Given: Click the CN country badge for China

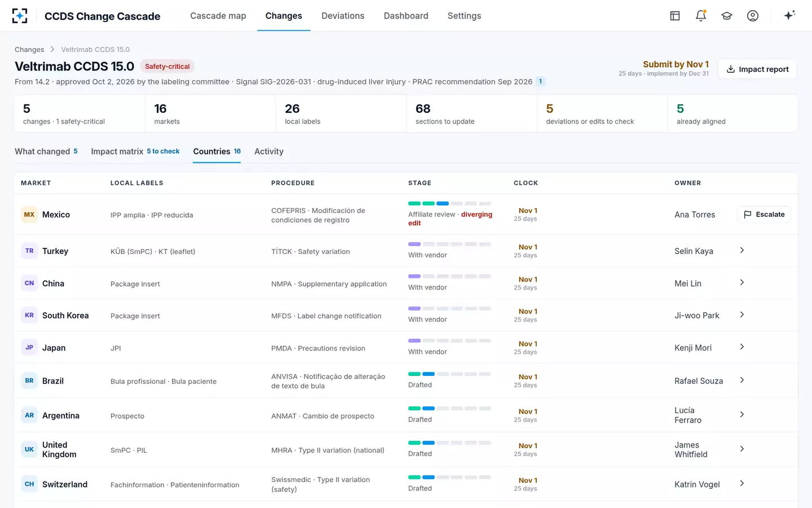Looking at the screenshot, I should (29, 283).
